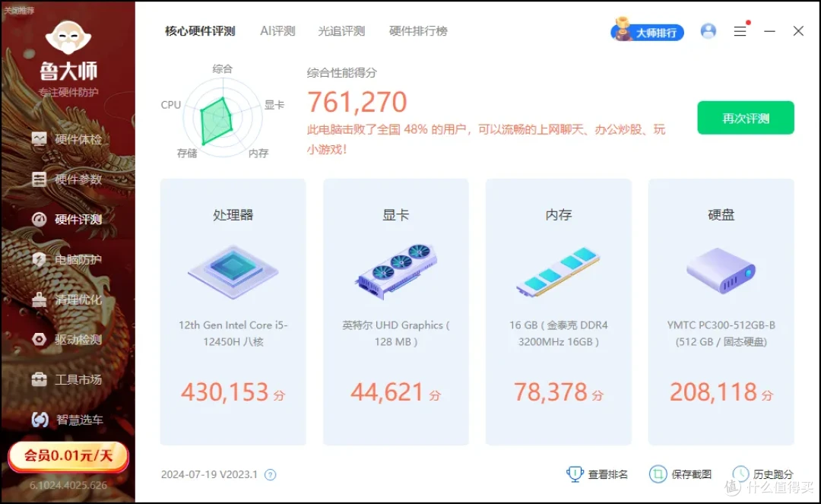Click the 历史跑分 link
Image resolution: width=821 pixels, height=504 pixels.
click(773, 474)
